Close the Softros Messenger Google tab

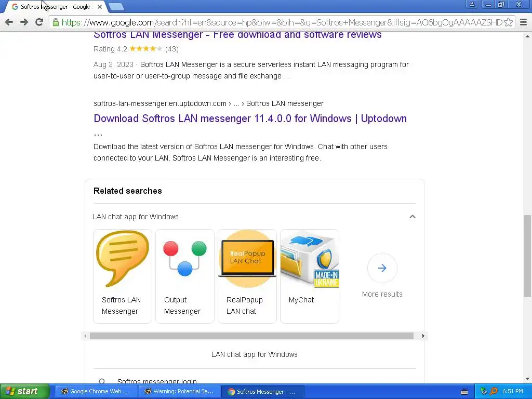(99, 7)
